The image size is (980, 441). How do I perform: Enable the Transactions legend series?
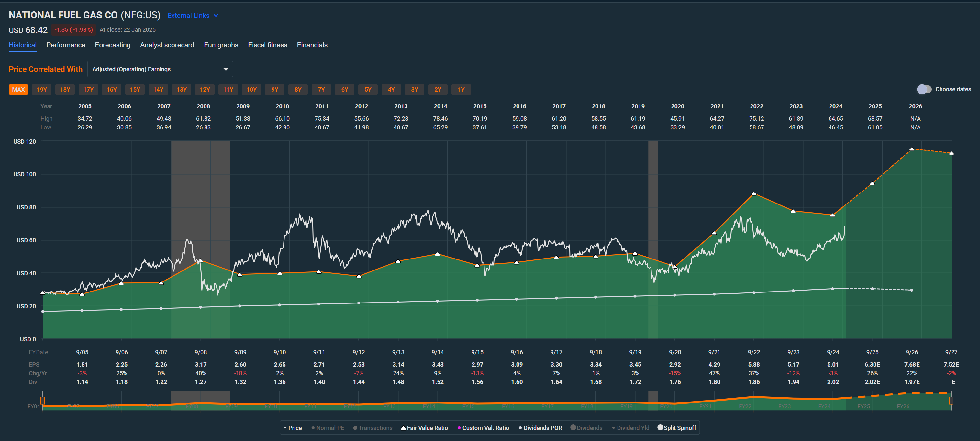[373, 428]
